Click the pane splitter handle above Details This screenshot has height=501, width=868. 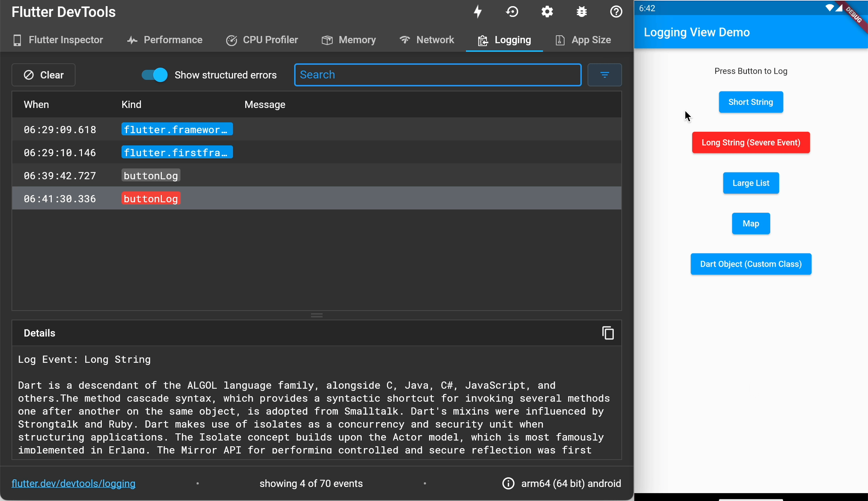(316, 315)
